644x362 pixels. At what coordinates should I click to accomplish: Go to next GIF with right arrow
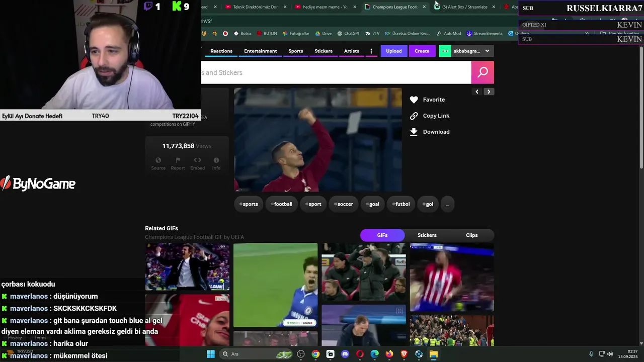(489, 92)
